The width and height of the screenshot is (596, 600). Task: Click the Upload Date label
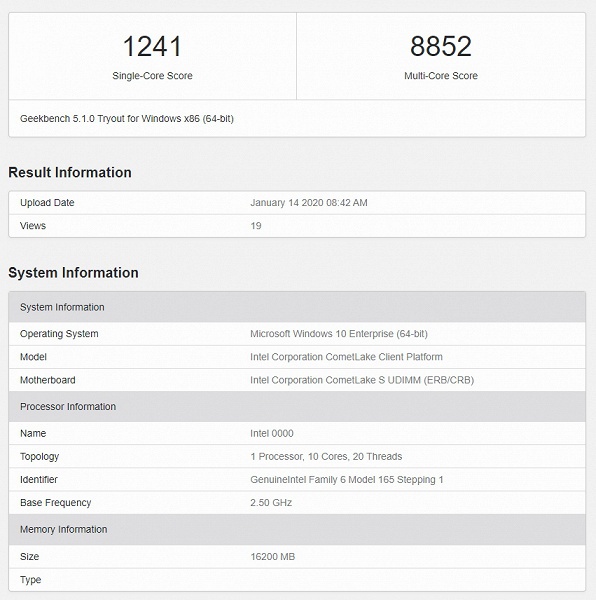pos(47,202)
